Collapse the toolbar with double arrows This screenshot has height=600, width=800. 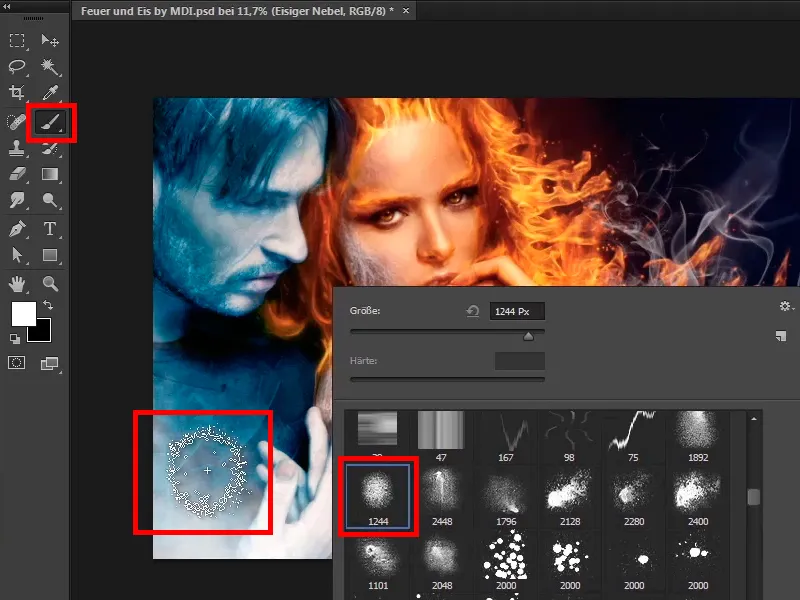tap(7, 7)
